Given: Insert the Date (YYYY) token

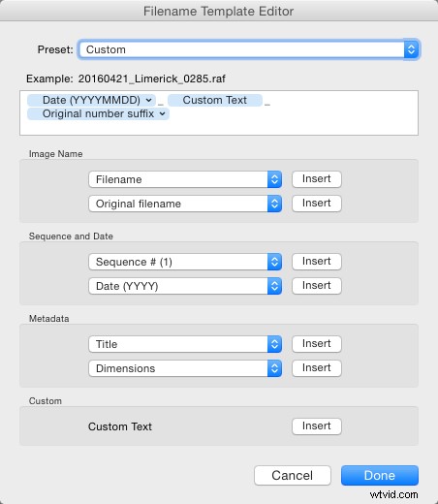Looking at the screenshot, I should [x=317, y=286].
